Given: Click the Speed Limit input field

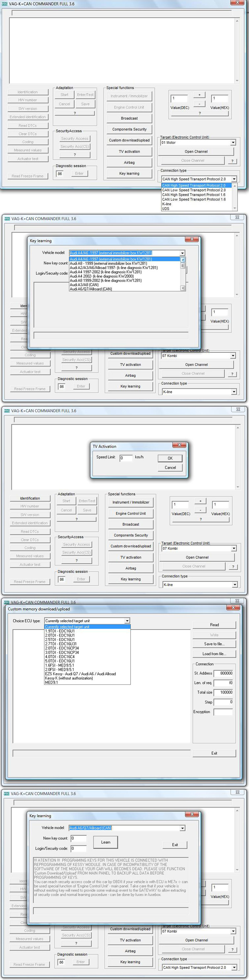Looking at the screenshot, I should click(126, 458).
